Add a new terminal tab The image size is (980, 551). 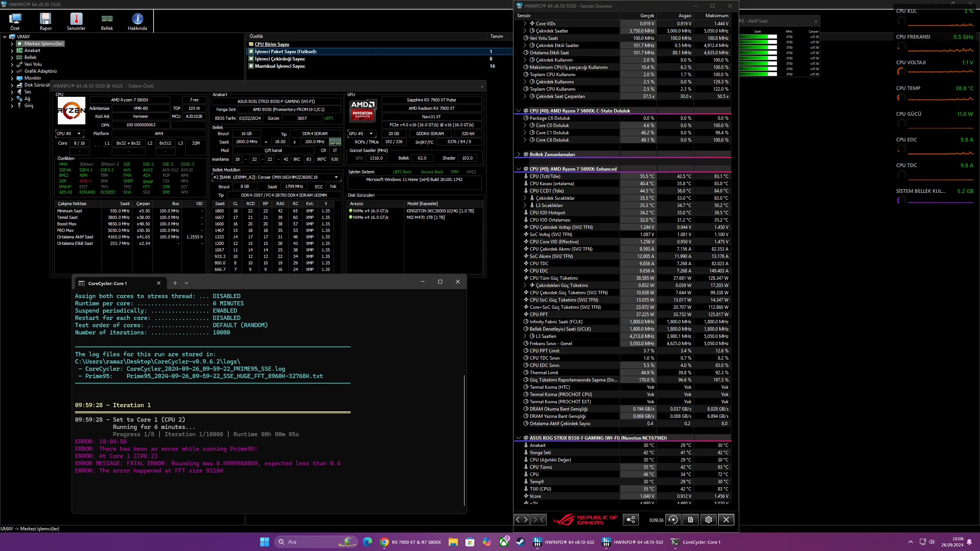[175, 283]
